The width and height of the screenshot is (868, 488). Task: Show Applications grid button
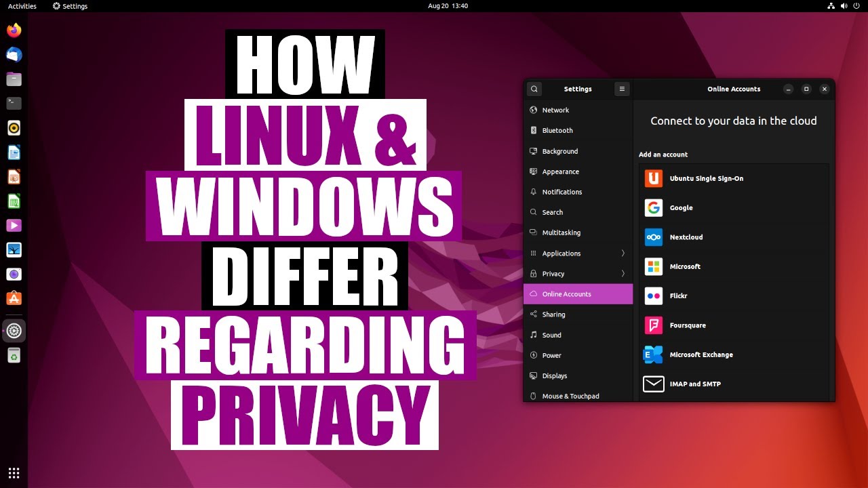(14, 473)
